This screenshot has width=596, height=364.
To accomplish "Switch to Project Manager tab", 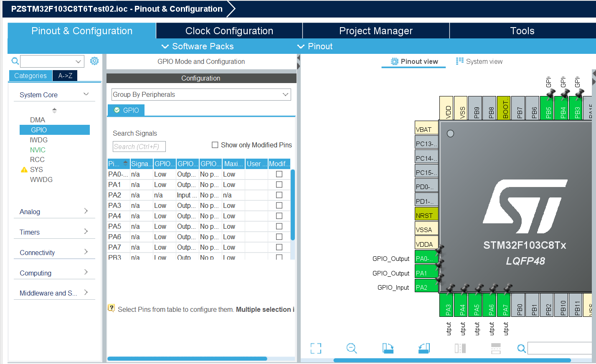I will pos(376,31).
